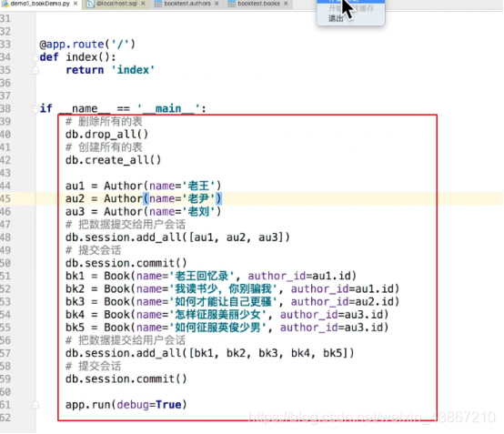Click the db.create_all() line
This screenshot has width=504, height=434.
[x=113, y=160]
